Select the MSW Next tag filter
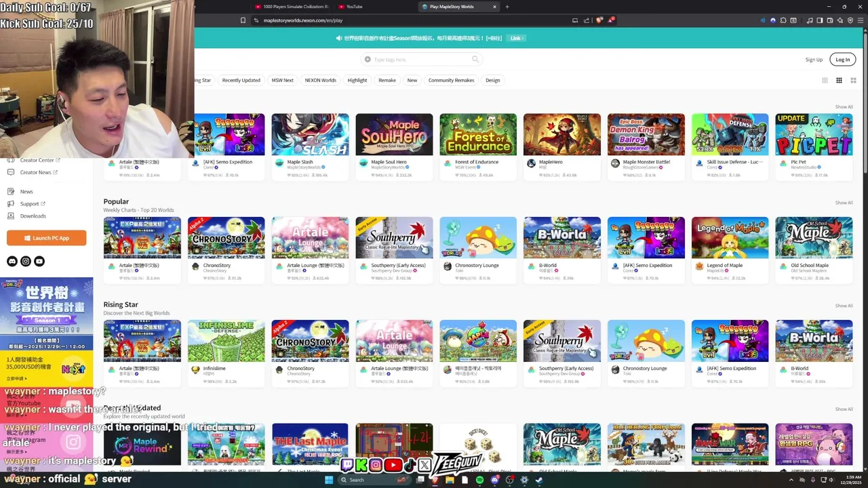The width and height of the screenshot is (868, 488). tap(282, 80)
